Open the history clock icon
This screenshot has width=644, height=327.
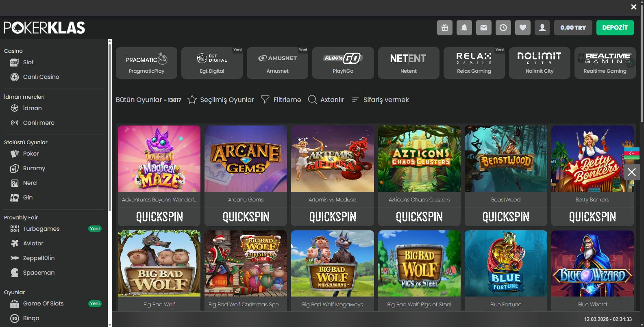503,28
